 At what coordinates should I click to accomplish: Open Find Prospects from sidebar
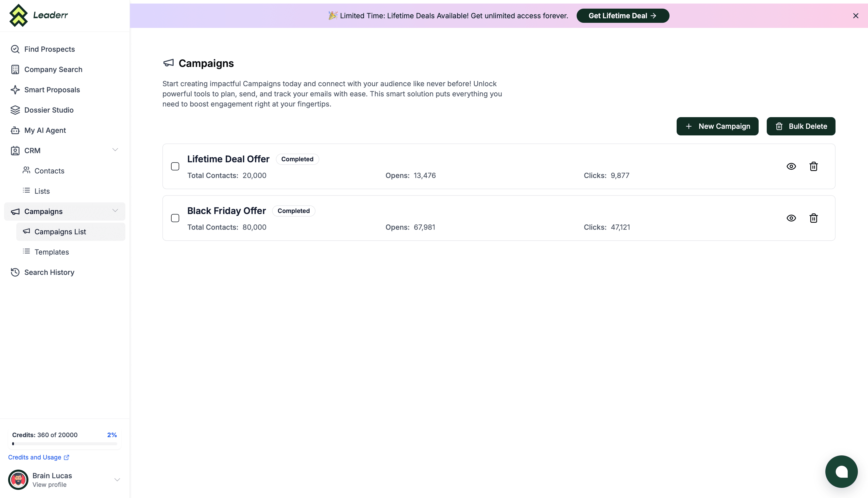[49, 49]
